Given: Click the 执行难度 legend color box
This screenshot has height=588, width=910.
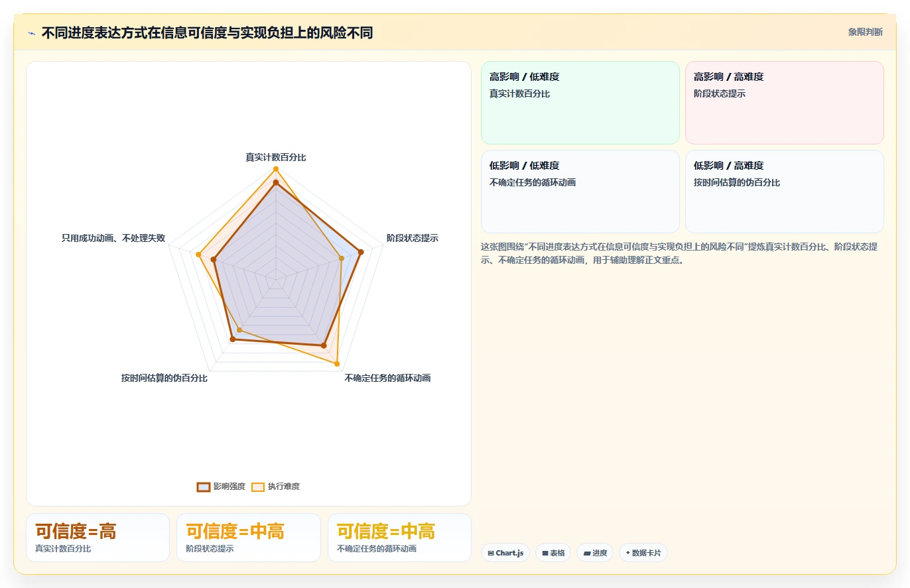Looking at the screenshot, I should coord(258,487).
